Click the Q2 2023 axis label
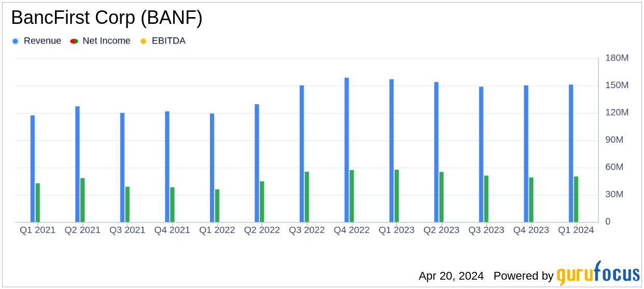The image size is (644, 289). point(441,230)
